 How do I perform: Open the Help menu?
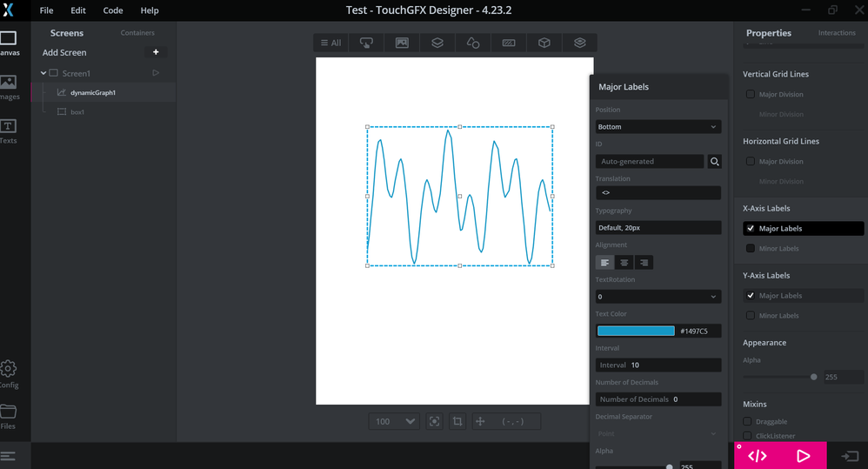click(150, 10)
